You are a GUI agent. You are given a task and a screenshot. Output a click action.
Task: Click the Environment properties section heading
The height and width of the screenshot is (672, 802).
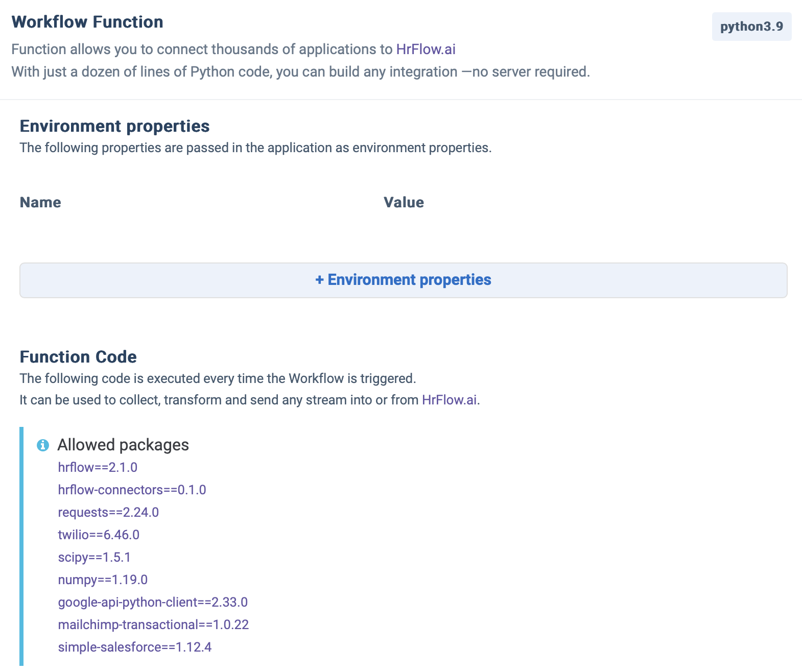pyautogui.click(x=114, y=126)
